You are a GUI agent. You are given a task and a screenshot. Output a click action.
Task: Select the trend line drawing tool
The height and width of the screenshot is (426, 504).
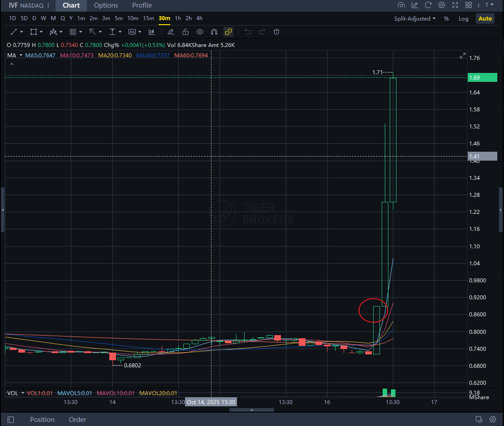pos(14,32)
